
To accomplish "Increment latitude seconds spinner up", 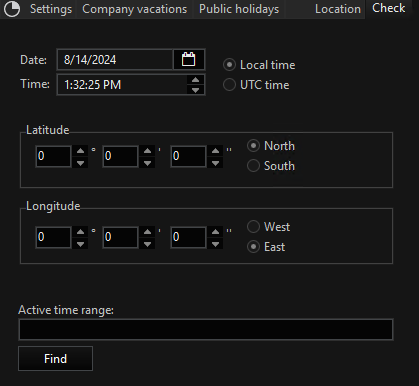I will (x=215, y=151).
